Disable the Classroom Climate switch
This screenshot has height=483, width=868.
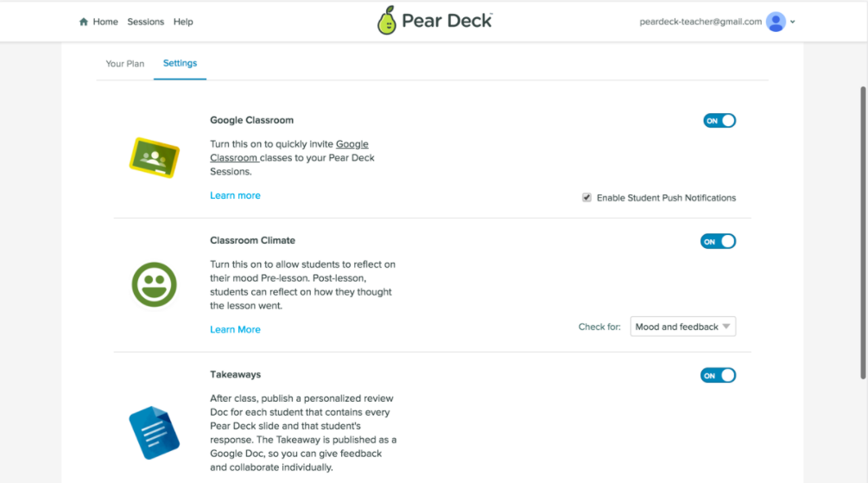[718, 241]
